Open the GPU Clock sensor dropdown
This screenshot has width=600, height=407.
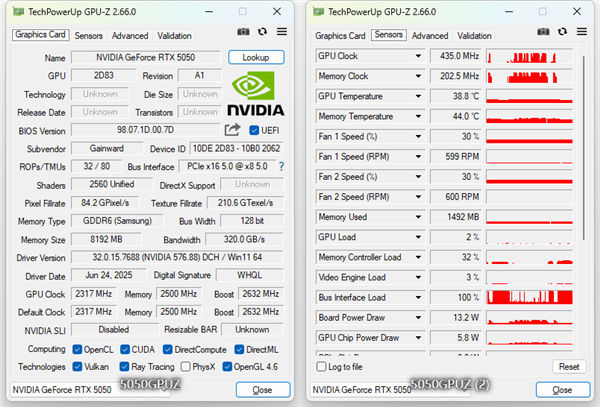click(x=418, y=56)
